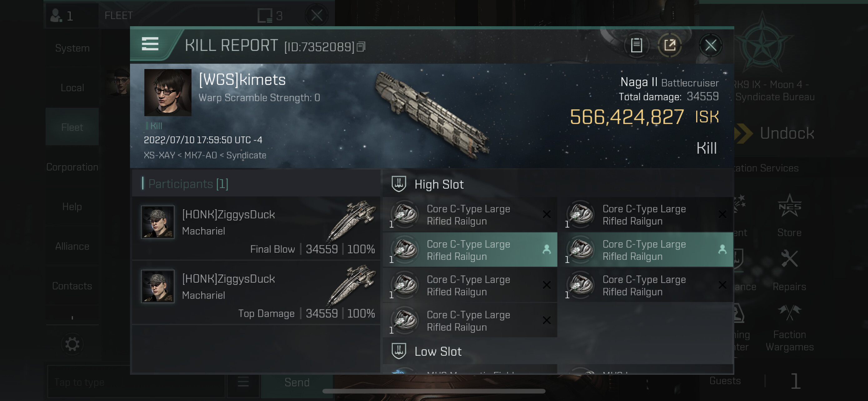This screenshot has width=868, height=401.
Task: Open ZiggysDuck Final Blow participant portrait
Action: click(x=158, y=222)
